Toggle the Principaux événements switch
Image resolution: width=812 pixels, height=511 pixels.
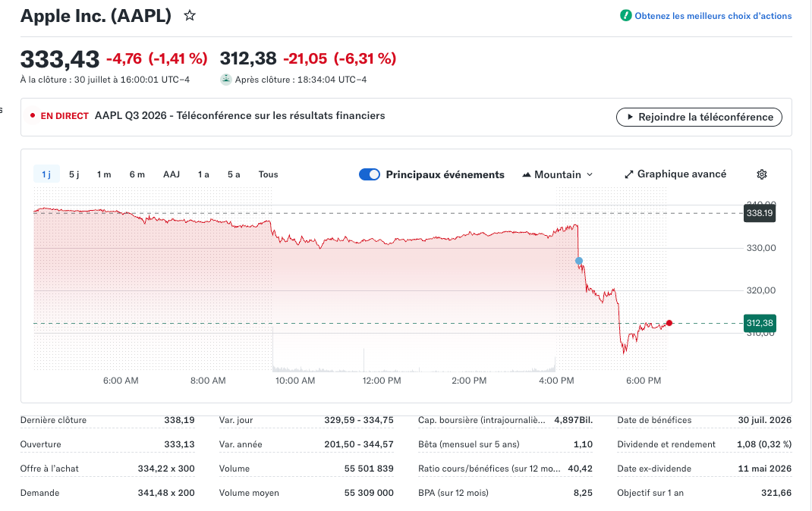click(370, 174)
